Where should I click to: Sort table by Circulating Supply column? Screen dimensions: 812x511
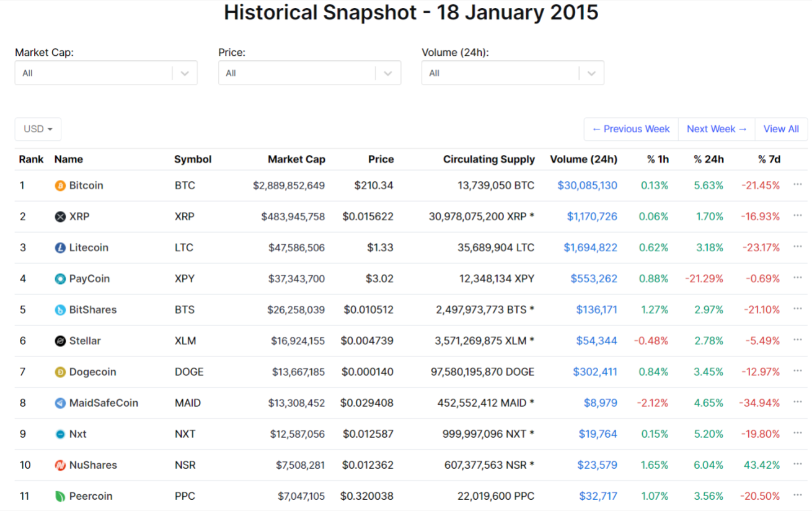click(x=488, y=159)
